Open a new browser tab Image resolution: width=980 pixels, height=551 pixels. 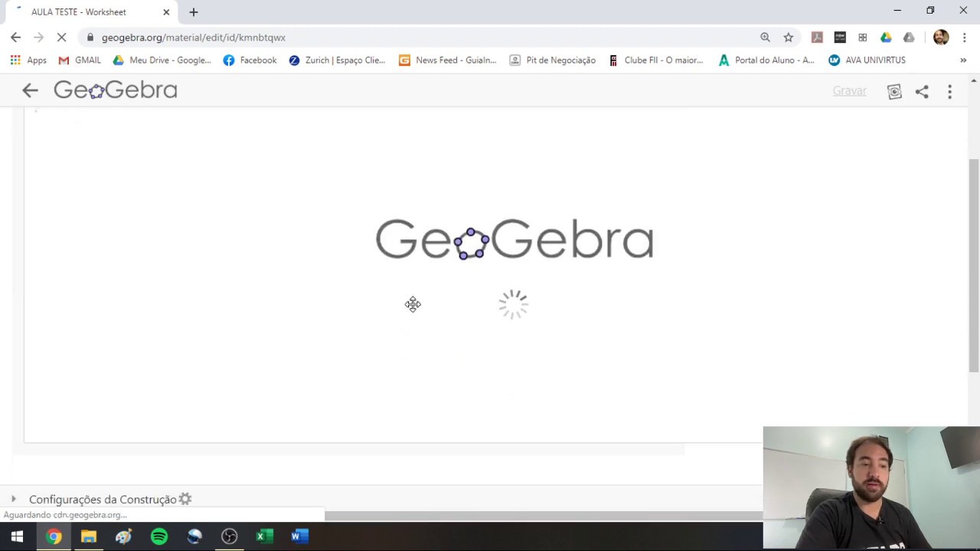[x=194, y=12]
